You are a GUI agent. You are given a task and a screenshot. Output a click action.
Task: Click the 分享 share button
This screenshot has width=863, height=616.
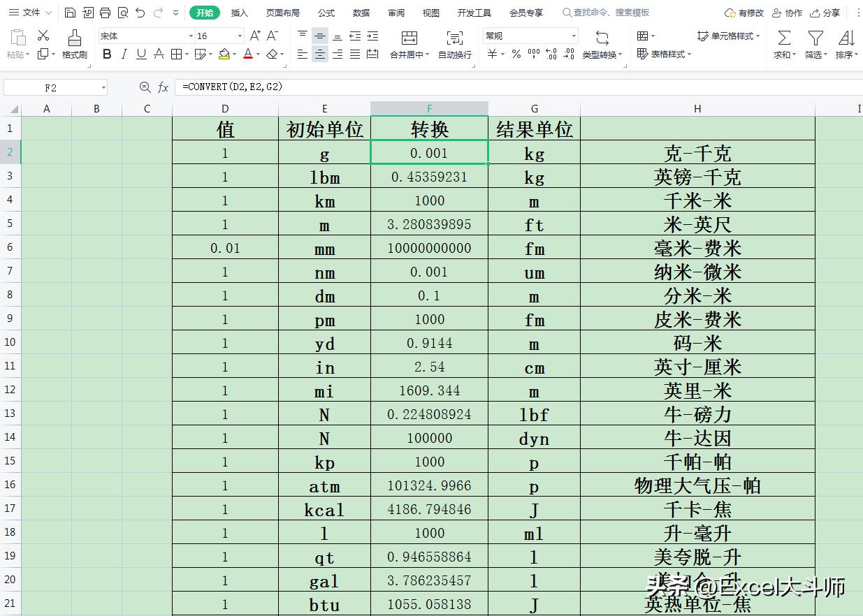[832, 12]
